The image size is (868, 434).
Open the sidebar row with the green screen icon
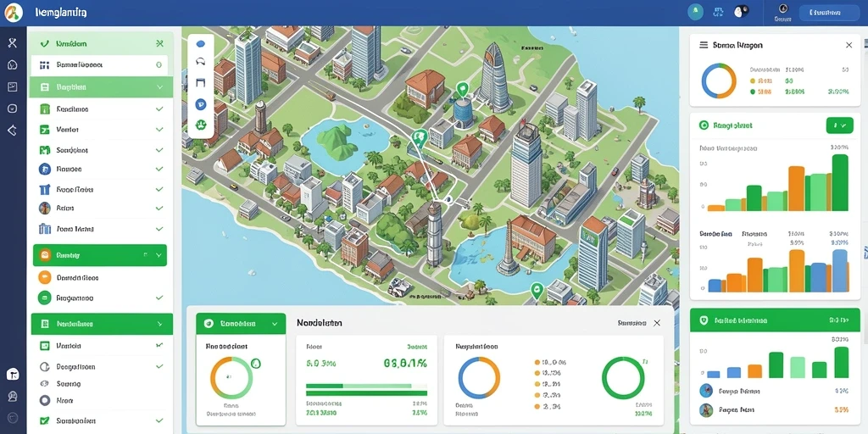(102, 346)
